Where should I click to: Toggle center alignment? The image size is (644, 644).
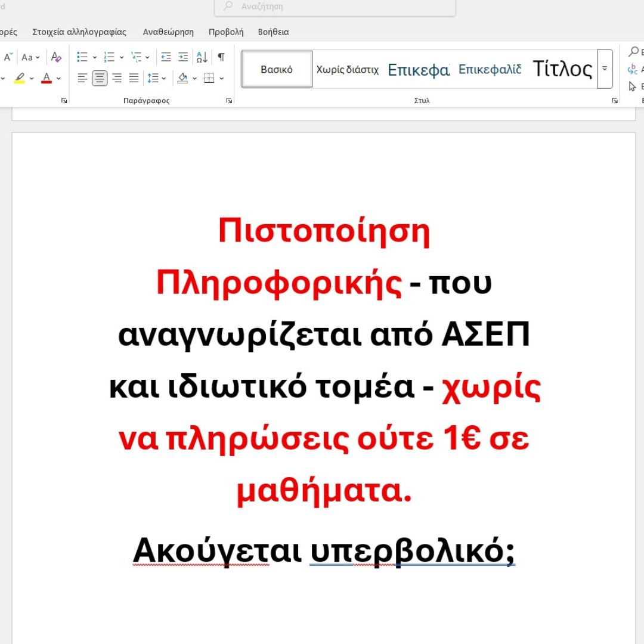100,78
